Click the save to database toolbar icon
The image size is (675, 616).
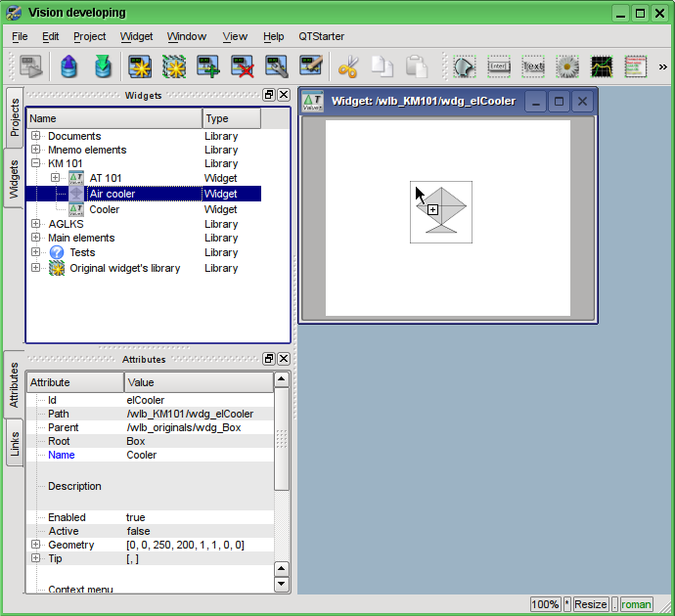point(102,66)
